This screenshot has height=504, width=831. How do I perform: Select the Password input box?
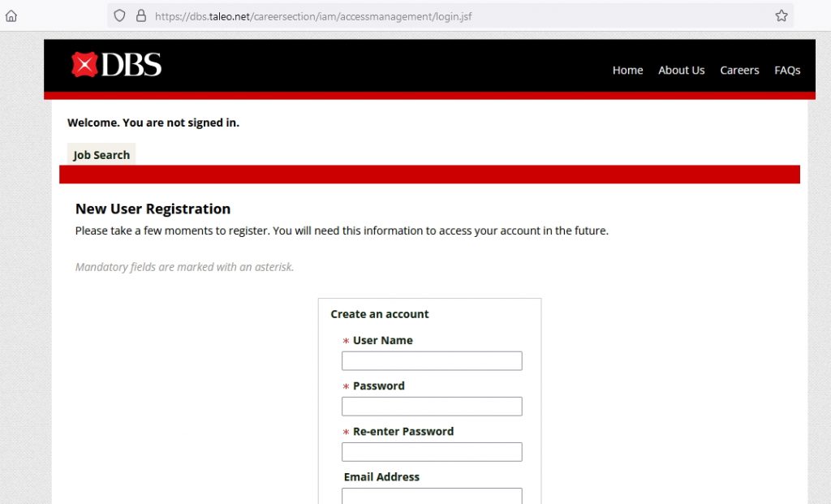pos(432,407)
